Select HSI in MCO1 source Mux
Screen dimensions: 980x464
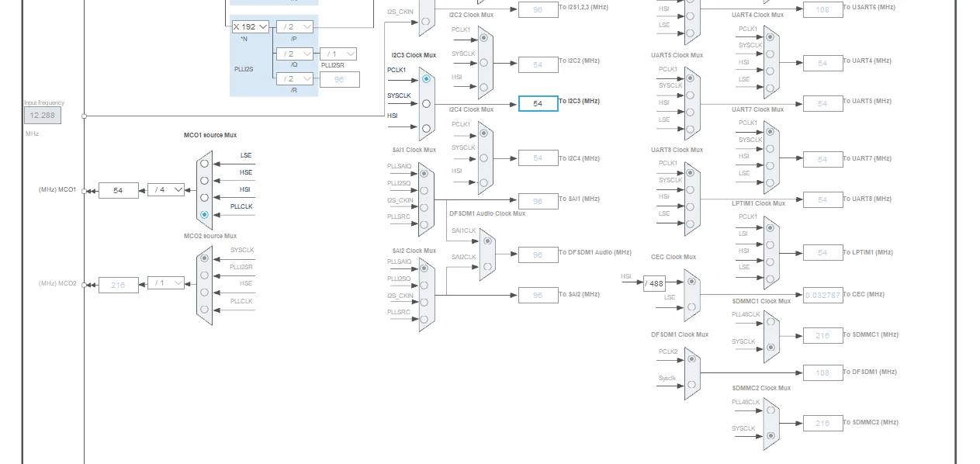(x=205, y=198)
